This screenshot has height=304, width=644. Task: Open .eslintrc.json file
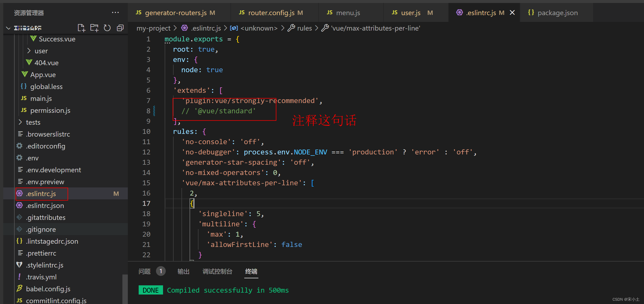coord(45,206)
